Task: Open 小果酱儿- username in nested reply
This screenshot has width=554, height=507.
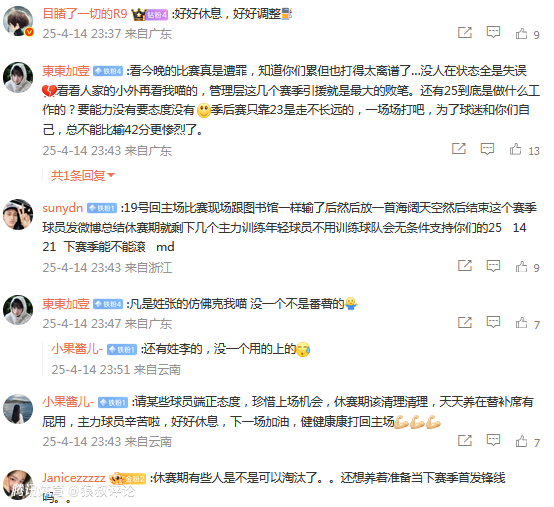Action: click(x=77, y=349)
